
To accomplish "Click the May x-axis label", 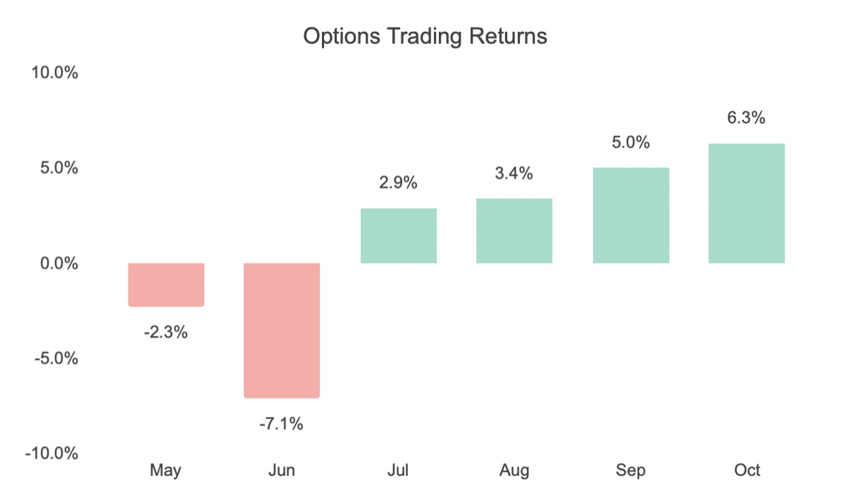I will [166, 471].
